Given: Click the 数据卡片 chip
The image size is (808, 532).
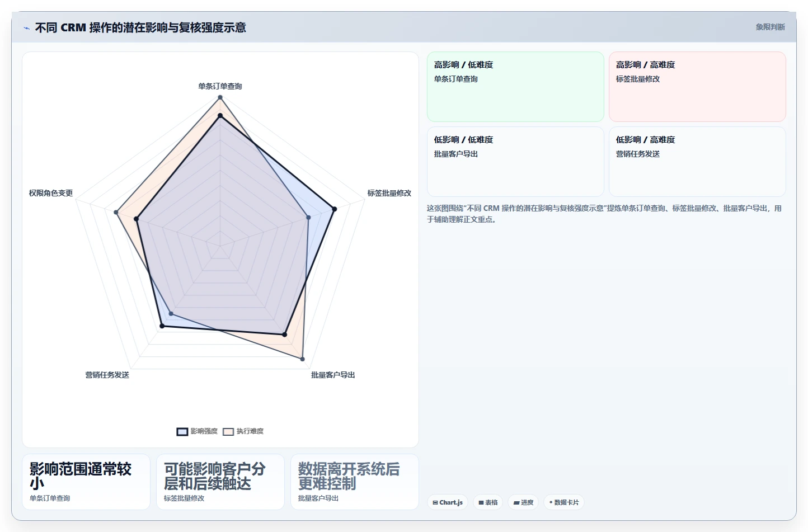Looking at the screenshot, I should pos(564,502).
